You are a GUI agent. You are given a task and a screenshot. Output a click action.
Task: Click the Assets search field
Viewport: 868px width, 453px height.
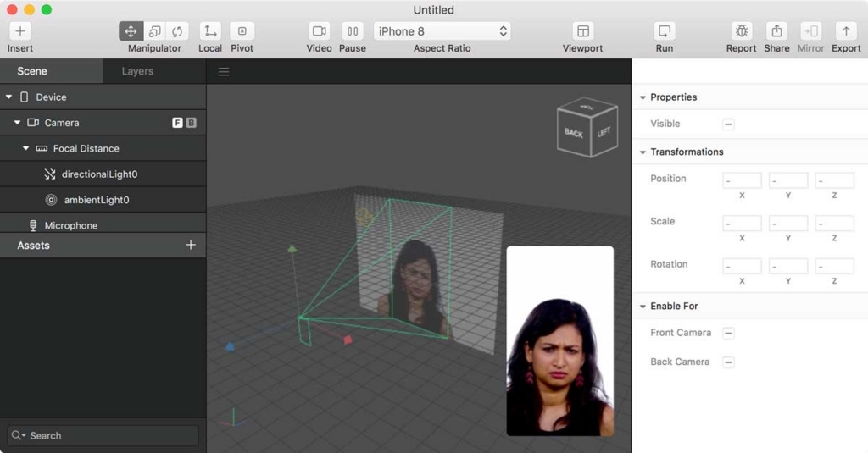coord(103,435)
